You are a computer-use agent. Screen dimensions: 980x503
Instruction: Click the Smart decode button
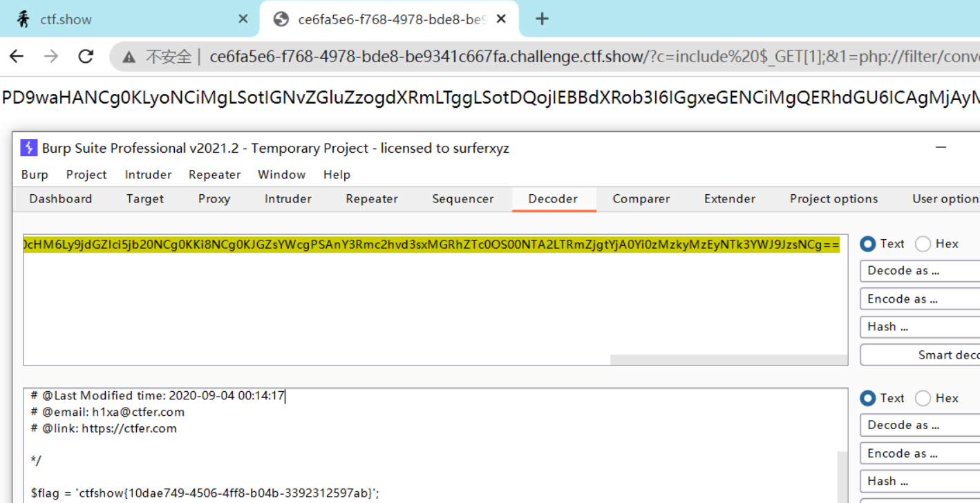[920, 355]
